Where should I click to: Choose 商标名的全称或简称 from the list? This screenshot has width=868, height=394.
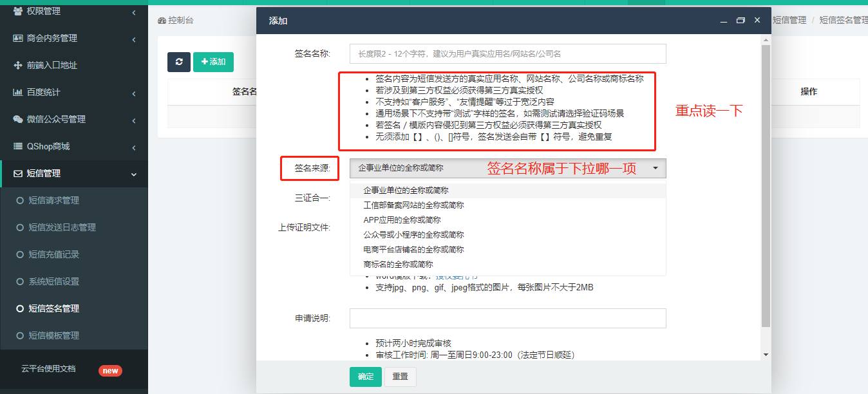(398, 265)
